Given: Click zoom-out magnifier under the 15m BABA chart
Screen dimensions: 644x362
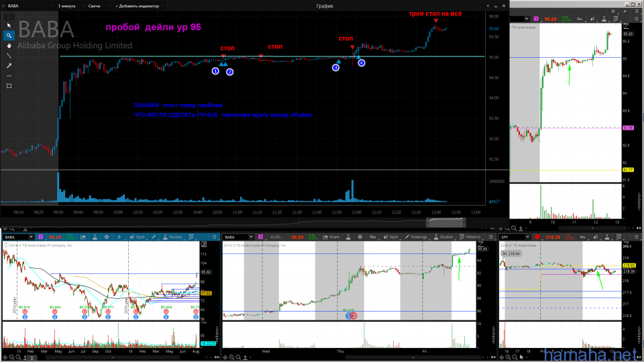Looking at the screenshot, I should click(x=238, y=357).
